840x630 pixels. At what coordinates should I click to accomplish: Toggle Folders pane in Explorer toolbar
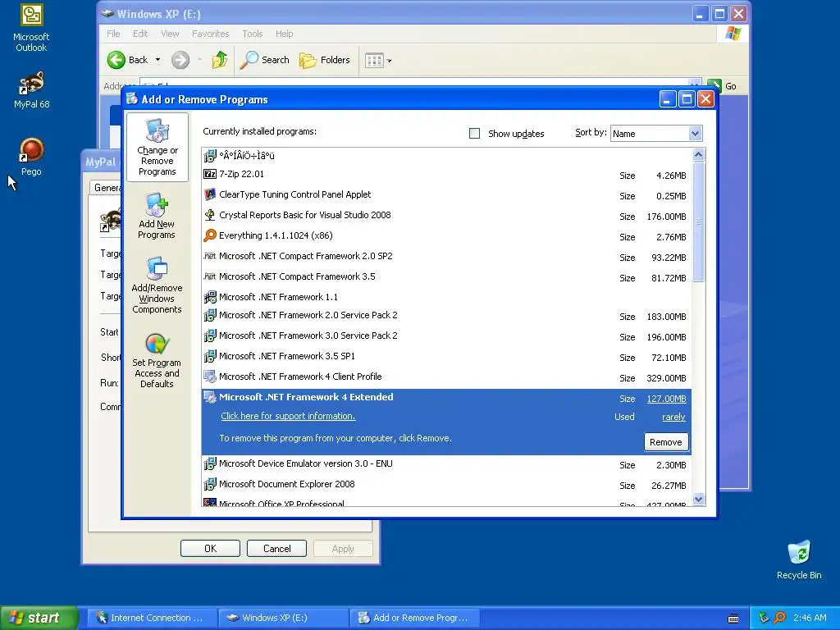pyautogui.click(x=325, y=60)
